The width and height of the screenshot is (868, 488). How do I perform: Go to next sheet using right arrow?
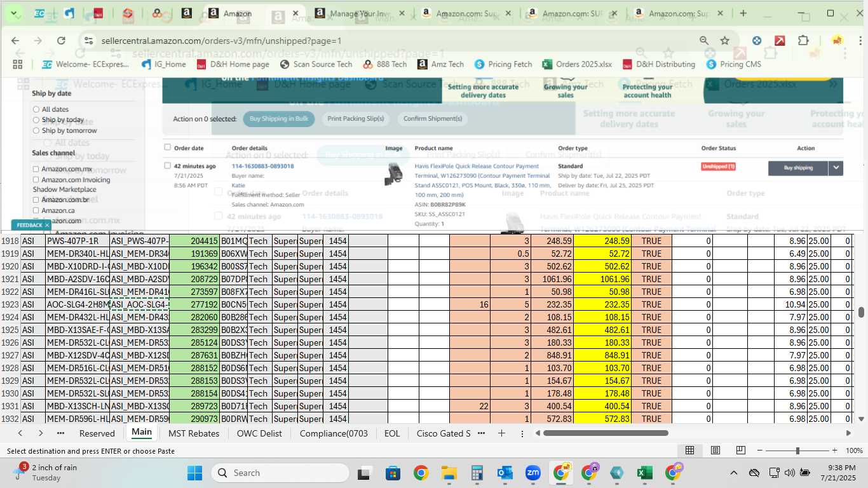click(41, 433)
